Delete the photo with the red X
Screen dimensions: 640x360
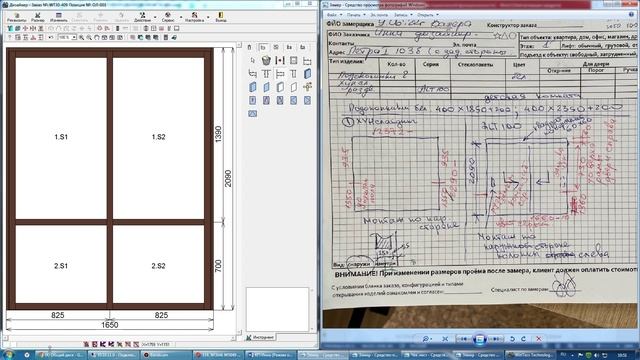click(x=539, y=339)
